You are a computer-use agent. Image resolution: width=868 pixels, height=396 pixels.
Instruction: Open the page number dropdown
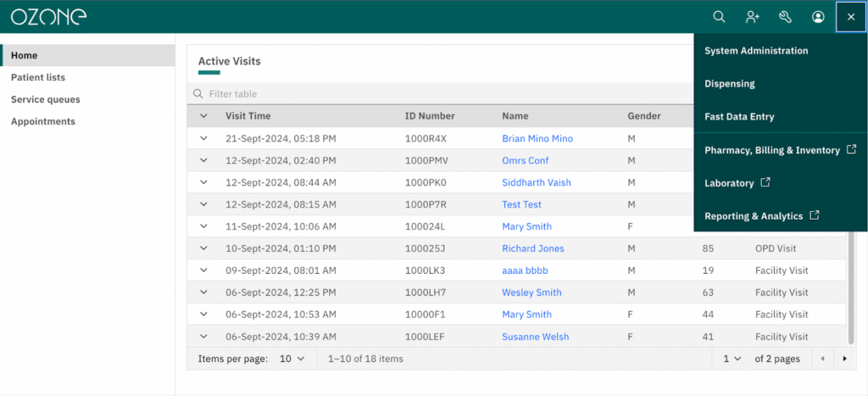(732, 359)
